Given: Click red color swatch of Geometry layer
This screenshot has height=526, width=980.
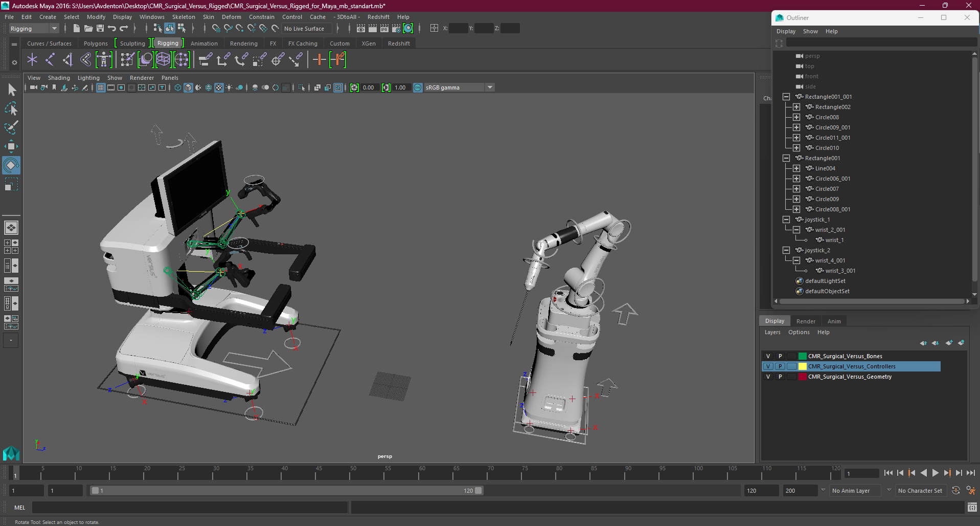Looking at the screenshot, I should click(803, 377).
